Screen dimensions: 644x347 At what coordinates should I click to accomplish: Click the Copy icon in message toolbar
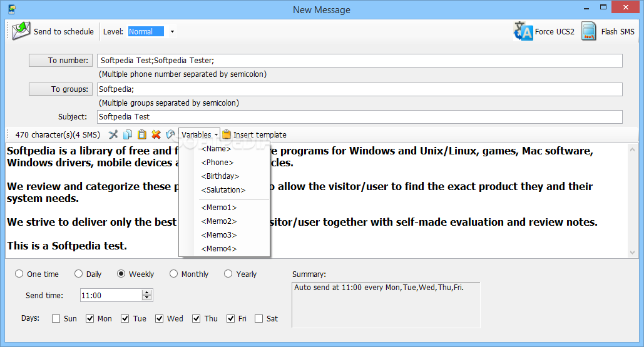[128, 134]
